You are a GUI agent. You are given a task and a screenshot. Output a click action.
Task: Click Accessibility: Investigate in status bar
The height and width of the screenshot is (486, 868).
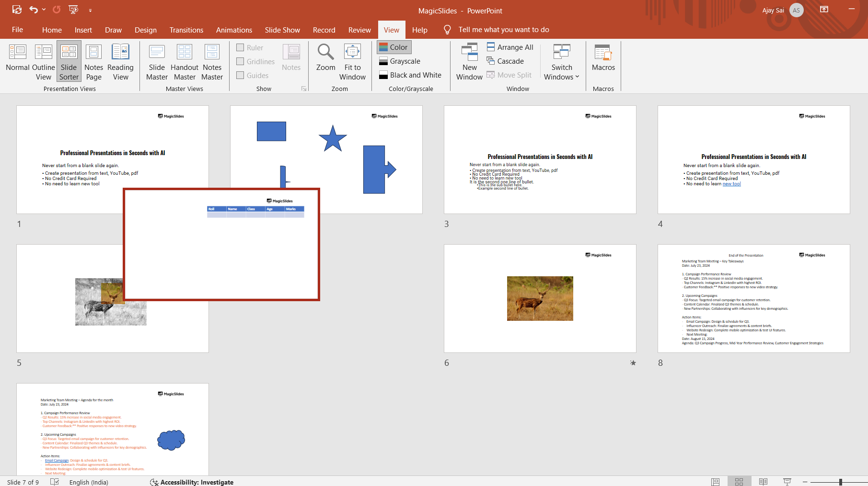pyautogui.click(x=192, y=482)
